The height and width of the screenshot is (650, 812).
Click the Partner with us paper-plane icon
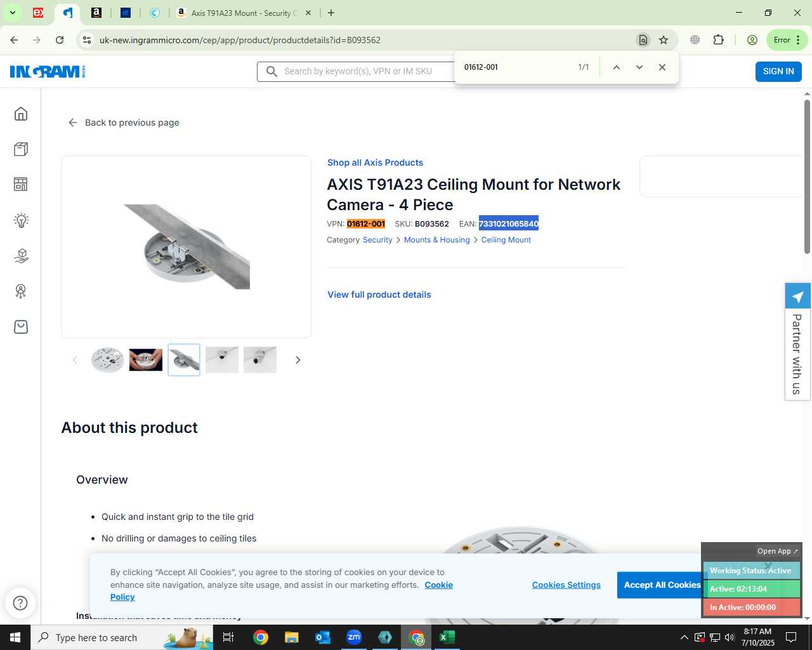point(798,296)
